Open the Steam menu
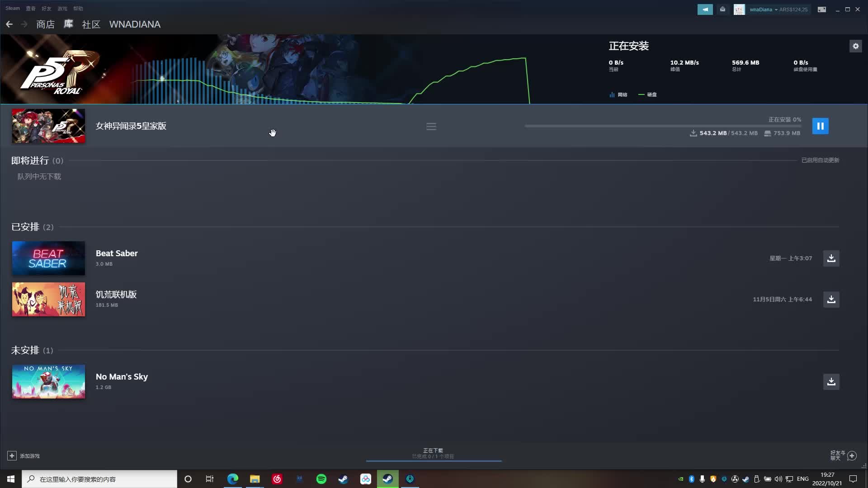The image size is (868, 488). pyautogui.click(x=13, y=9)
